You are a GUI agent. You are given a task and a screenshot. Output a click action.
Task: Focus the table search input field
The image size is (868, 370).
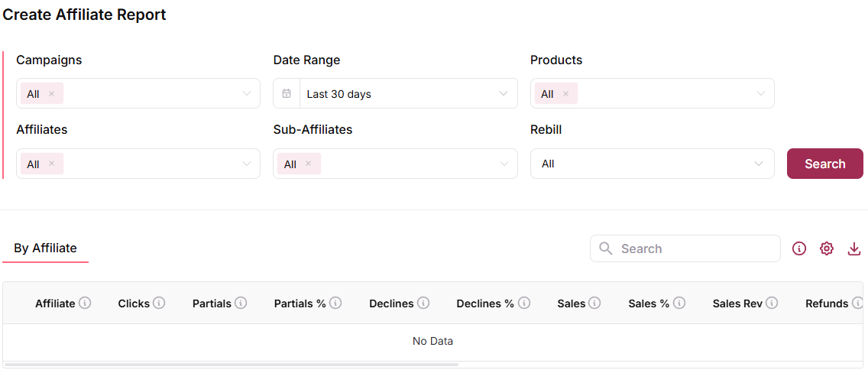point(685,248)
